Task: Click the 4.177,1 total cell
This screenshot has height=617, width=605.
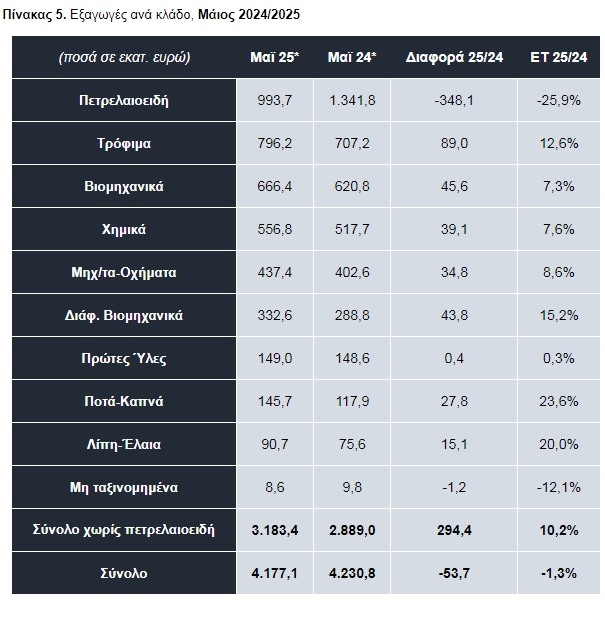Action: tap(275, 573)
